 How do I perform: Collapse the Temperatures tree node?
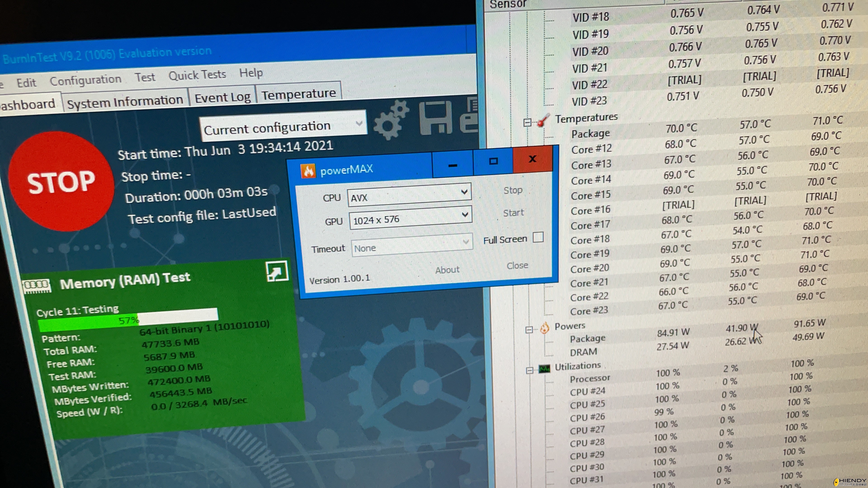click(x=527, y=123)
